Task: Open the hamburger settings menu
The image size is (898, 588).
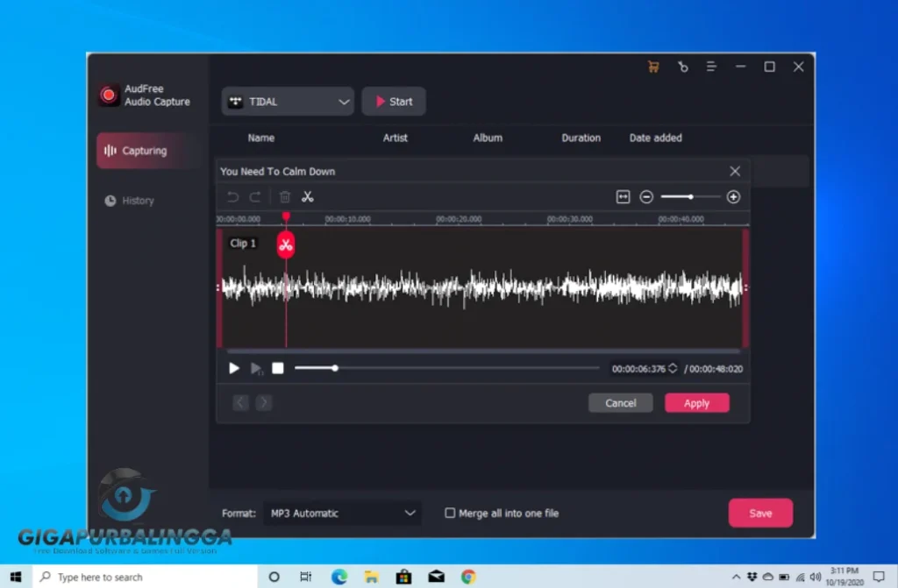Action: 711,66
